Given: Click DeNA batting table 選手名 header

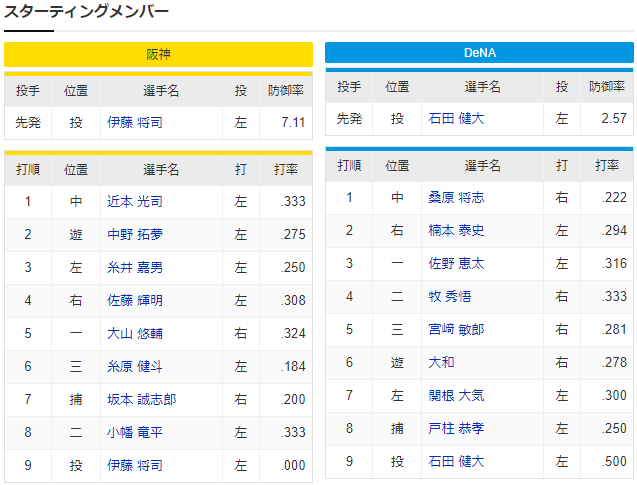Looking at the screenshot, I should [483, 165].
